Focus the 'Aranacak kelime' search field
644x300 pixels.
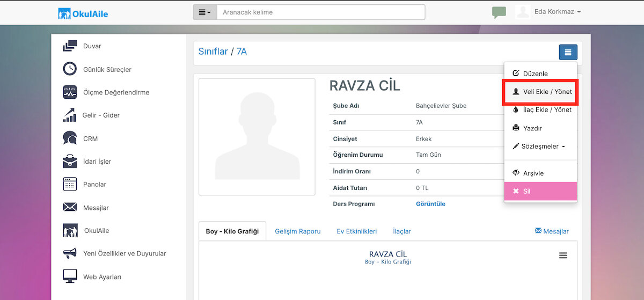pyautogui.click(x=321, y=12)
